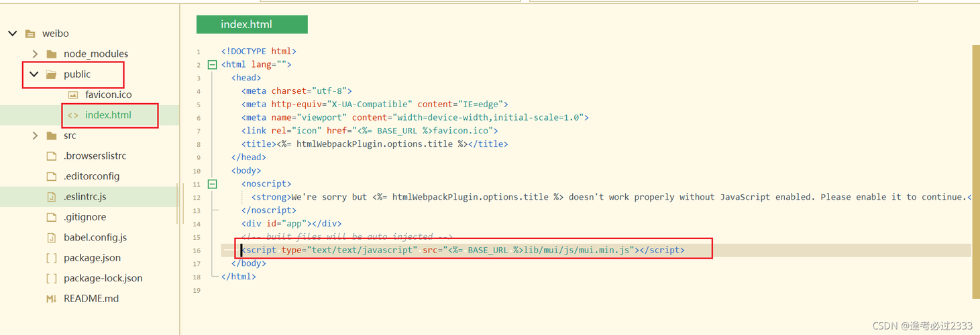Click line number 19 in gutter
The height and width of the screenshot is (335, 980).
point(197,290)
